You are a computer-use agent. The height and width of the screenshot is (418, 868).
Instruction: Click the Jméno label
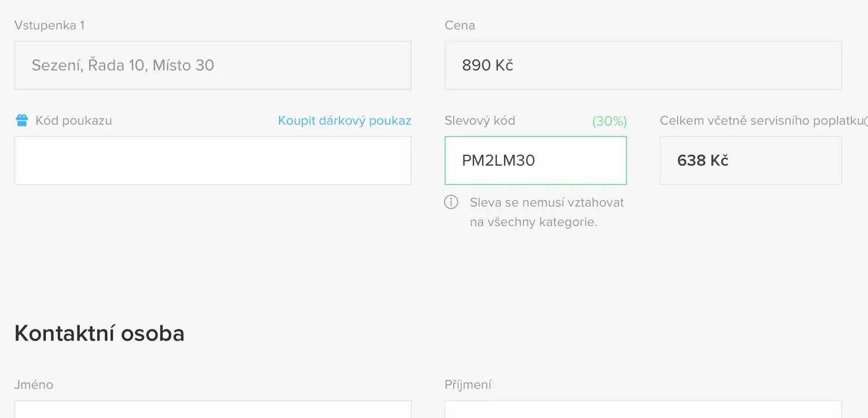click(34, 384)
